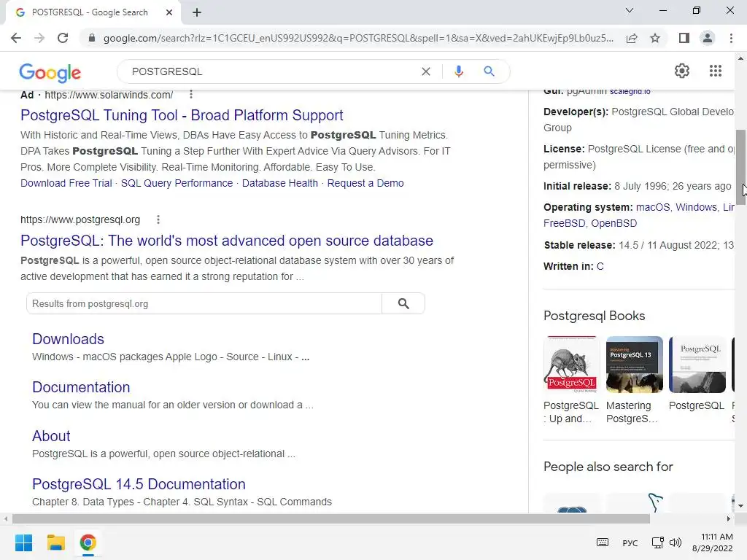Close the POSTGRESQL Google Search tab

[169, 12]
